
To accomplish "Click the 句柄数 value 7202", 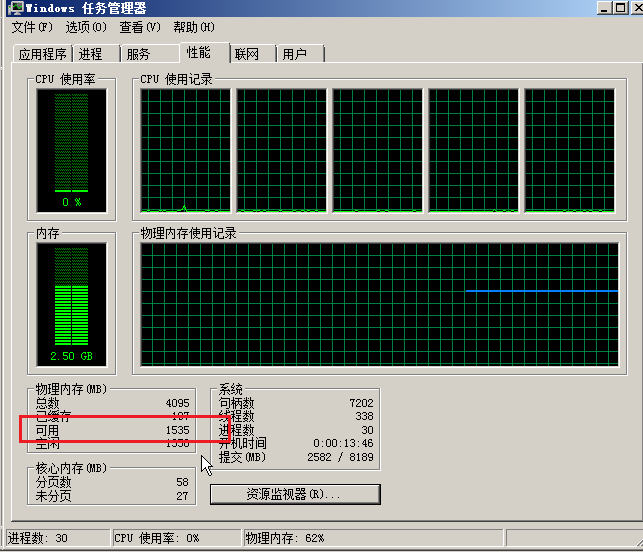I will tap(361, 403).
